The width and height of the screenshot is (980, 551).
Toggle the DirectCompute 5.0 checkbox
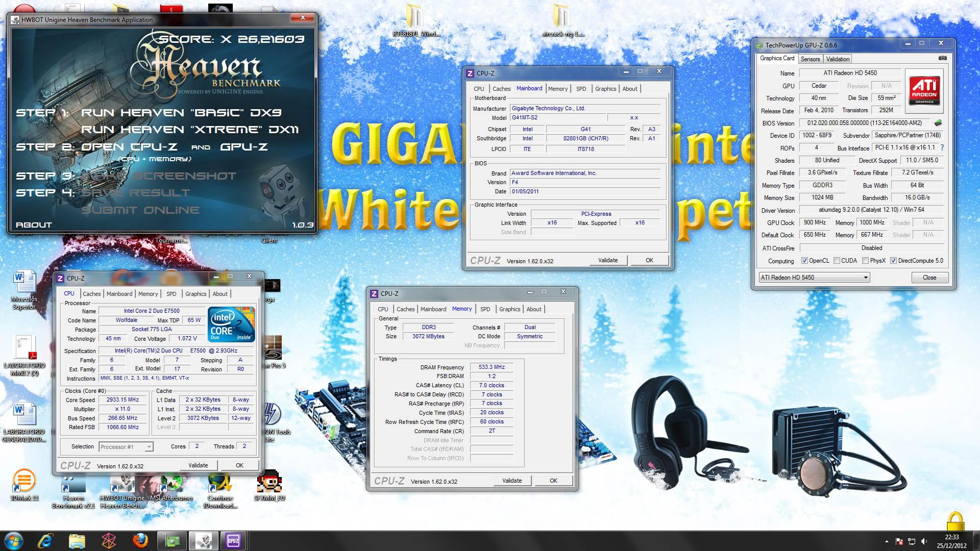[x=893, y=261]
